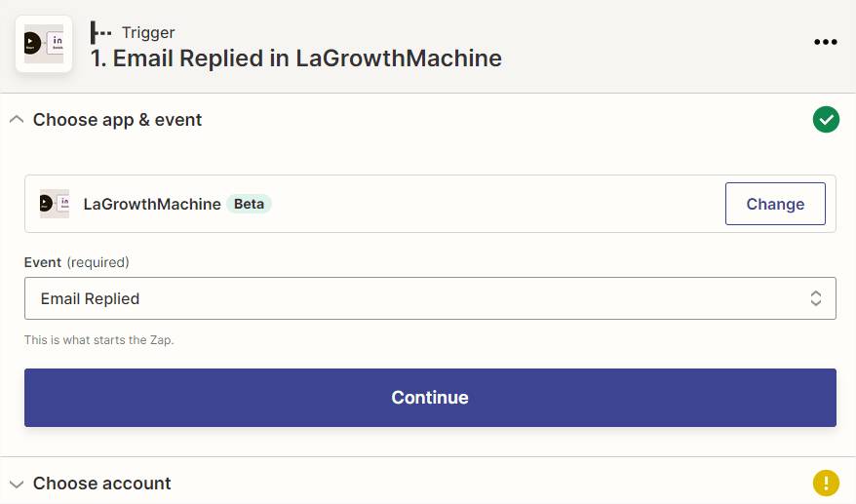This screenshot has width=856, height=504.
Task: Click the Trigger label above the step title
Action: 148,32
